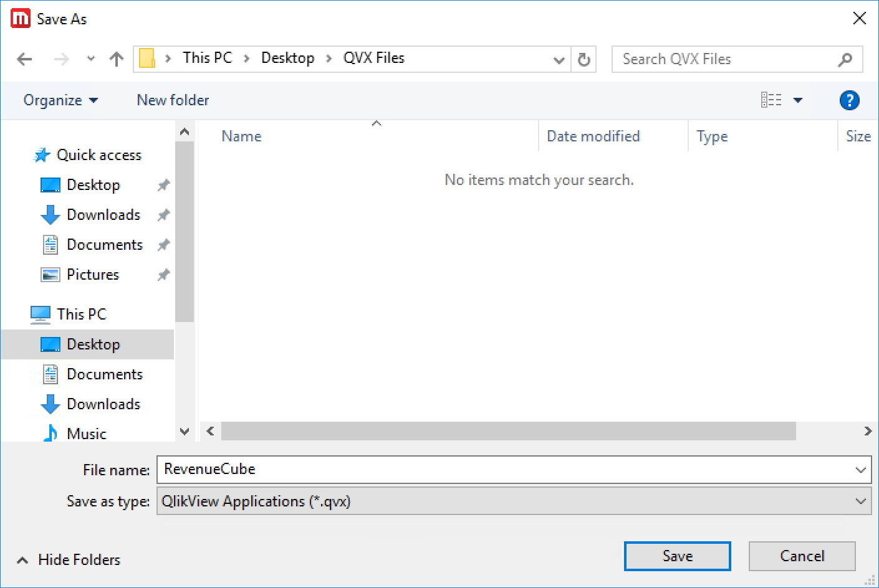
Task: Click the Back navigation arrow
Action: point(25,59)
